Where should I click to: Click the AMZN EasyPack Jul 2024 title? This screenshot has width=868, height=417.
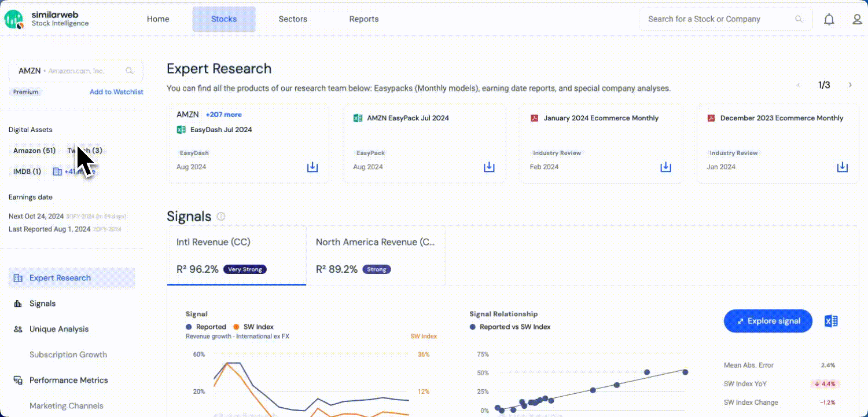408,118
